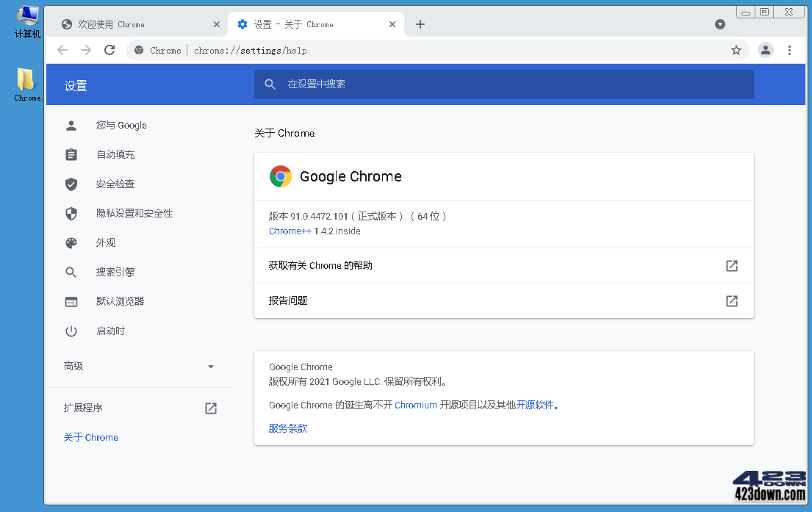Click the 启动时 power icon

[71, 331]
